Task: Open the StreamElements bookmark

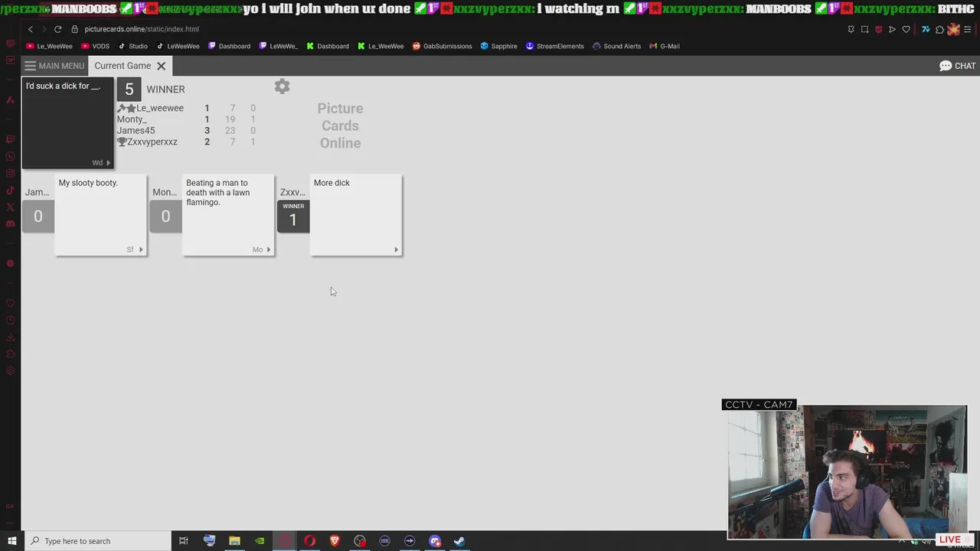Action: [x=554, y=46]
